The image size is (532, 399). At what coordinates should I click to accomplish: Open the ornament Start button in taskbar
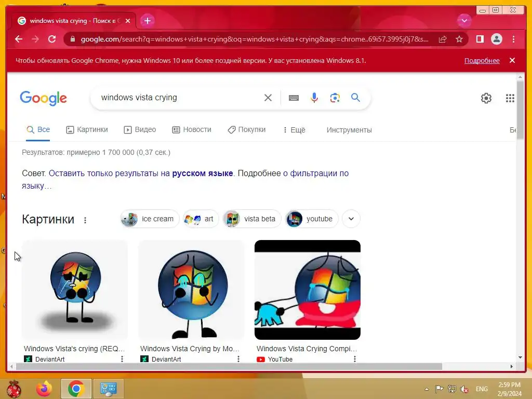[x=14, y=389]
